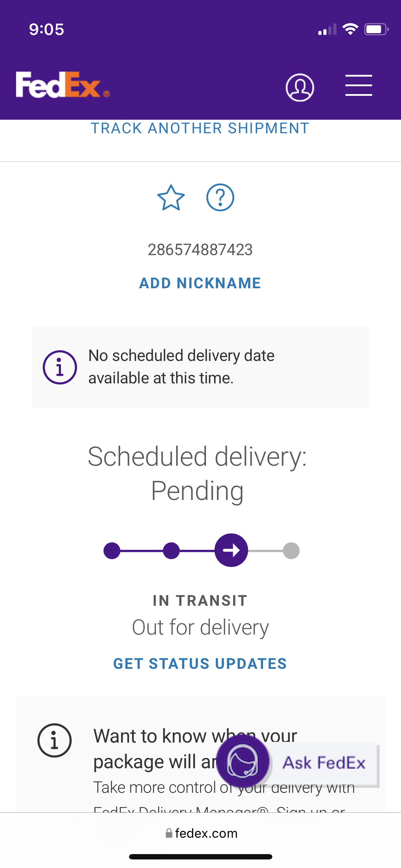Tap the Scheduled delivery Pending heading

pyautogui.click(x=197, y=474)
